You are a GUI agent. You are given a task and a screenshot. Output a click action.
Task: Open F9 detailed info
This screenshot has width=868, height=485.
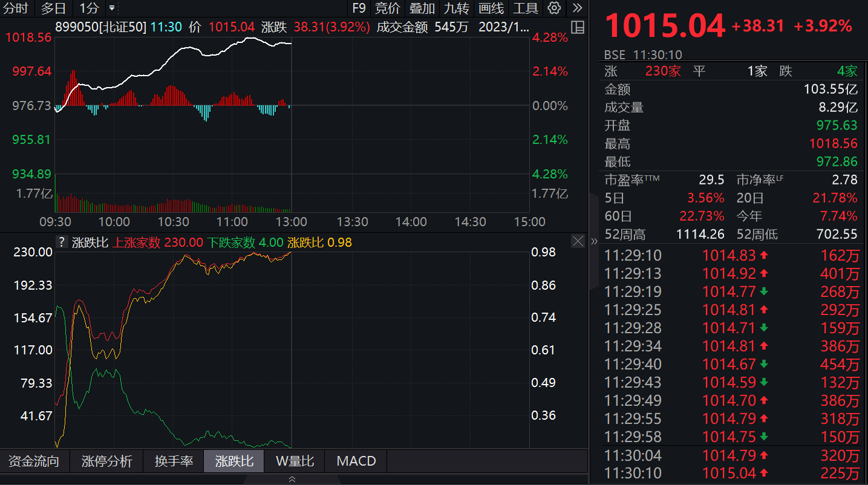tap(359, 8)
